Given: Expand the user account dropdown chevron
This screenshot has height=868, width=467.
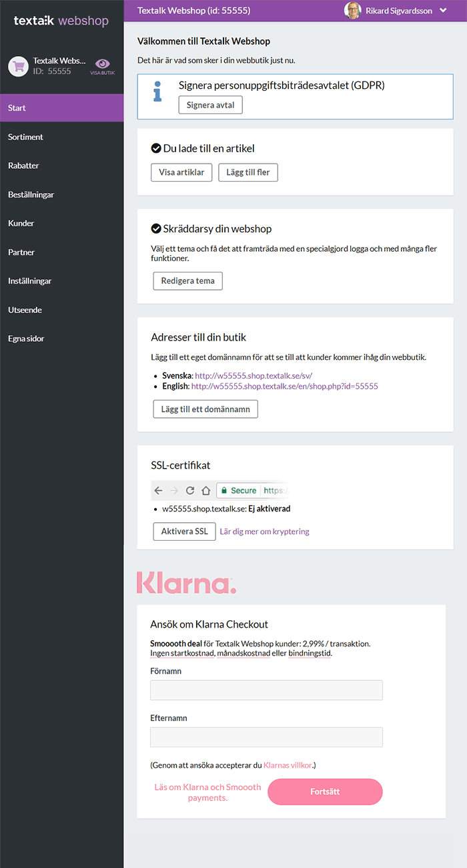Looking at the screenshot, I should tap(443, 11).
